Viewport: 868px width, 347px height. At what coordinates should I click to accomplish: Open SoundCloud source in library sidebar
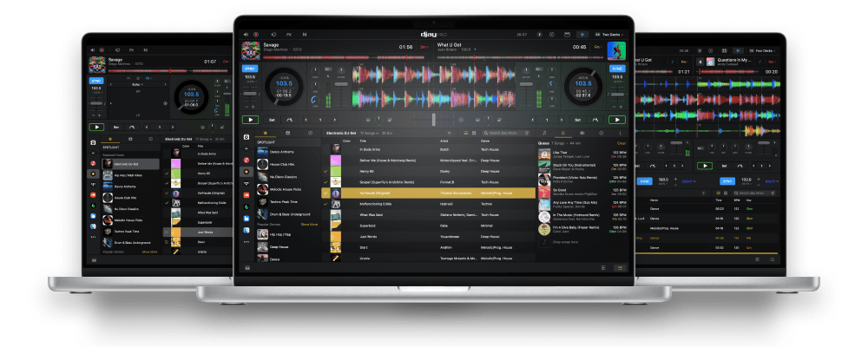coord(247,193)
